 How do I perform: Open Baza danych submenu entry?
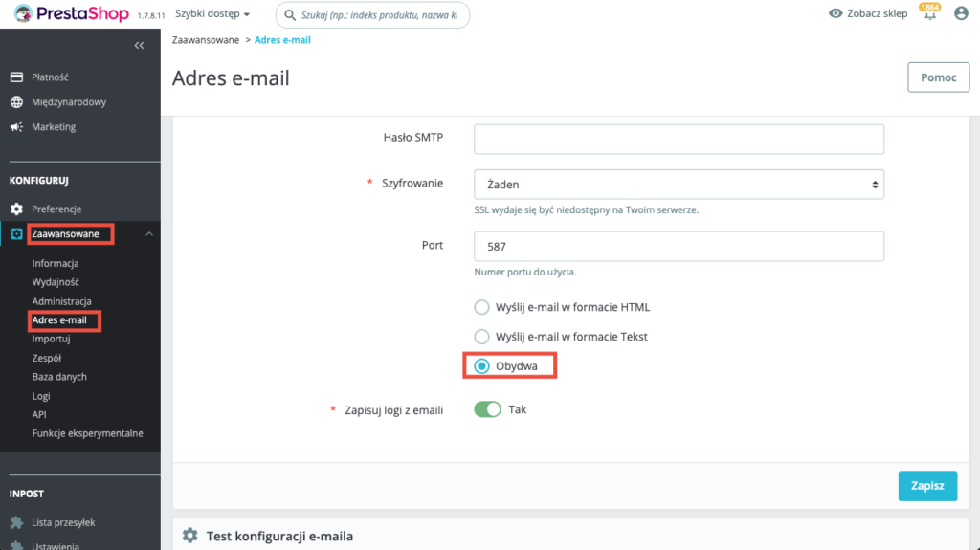(59, 377)
